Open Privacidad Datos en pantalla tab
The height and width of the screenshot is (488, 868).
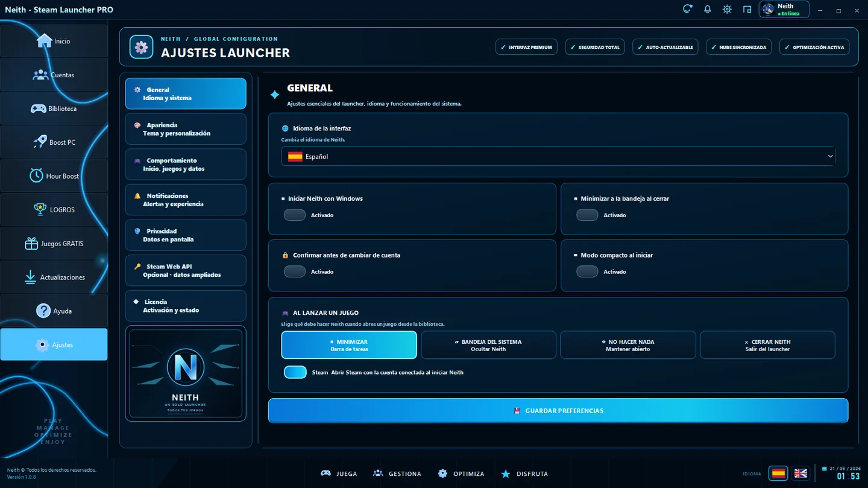(186, 235)
